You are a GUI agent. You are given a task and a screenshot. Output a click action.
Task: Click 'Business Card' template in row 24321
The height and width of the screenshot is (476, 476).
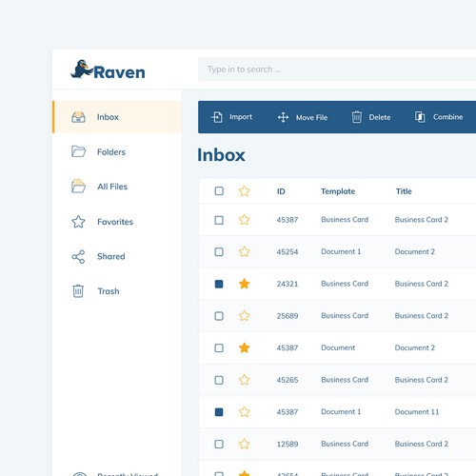tap(345, 284)
